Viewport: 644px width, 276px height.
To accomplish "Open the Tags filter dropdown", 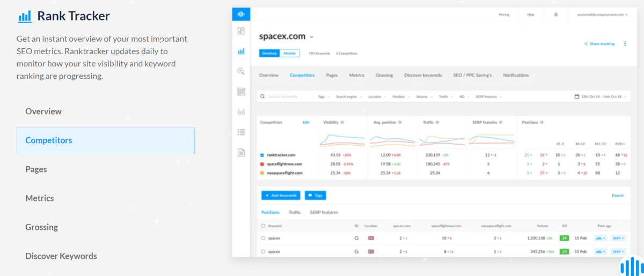I will (x=323, y=97).
